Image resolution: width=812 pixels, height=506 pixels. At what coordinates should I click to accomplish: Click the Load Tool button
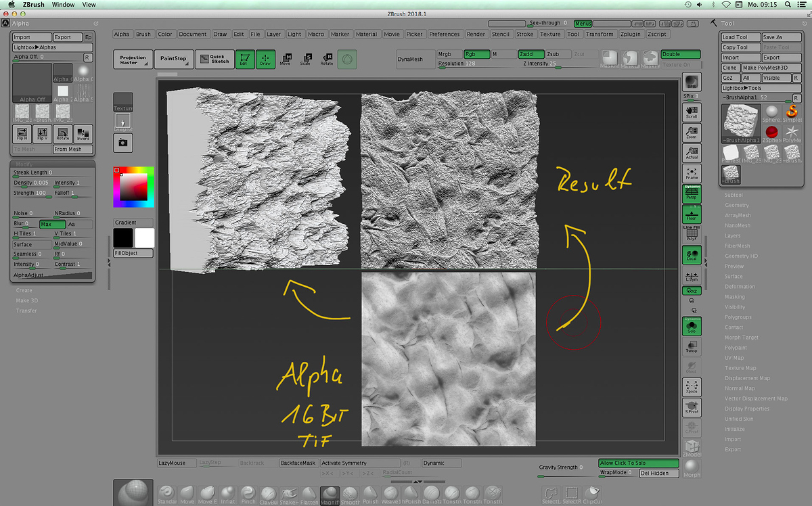[740, 37]
